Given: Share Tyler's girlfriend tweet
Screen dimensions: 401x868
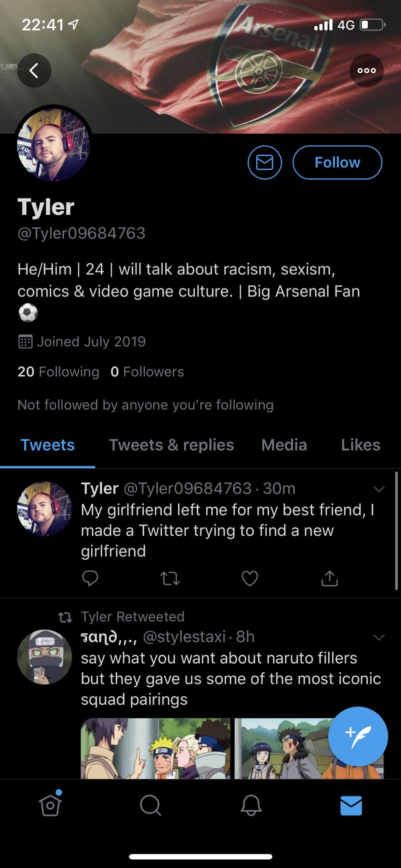Looking at the screenshot, I should tap(330, 578).
